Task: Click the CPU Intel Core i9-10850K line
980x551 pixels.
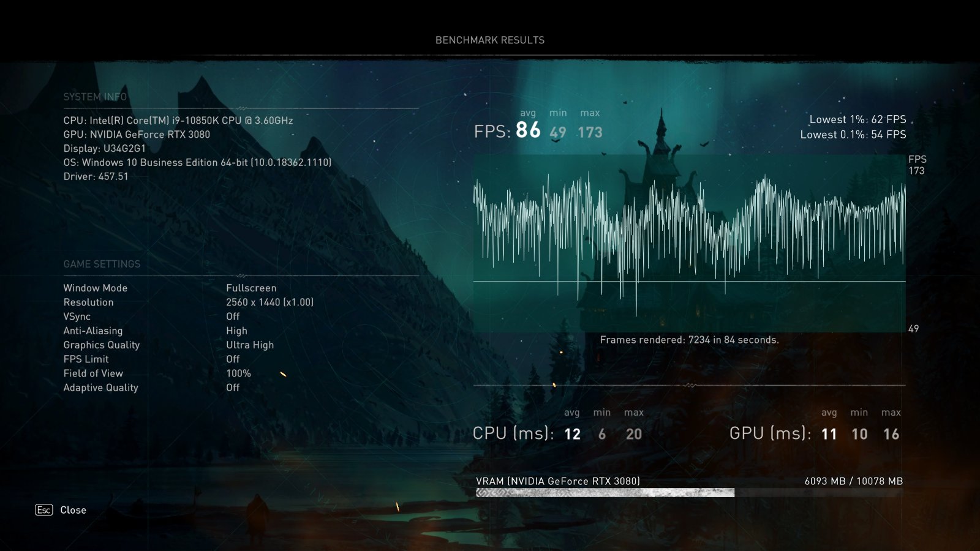Action: pyautogui.click(x=178, y=120)
